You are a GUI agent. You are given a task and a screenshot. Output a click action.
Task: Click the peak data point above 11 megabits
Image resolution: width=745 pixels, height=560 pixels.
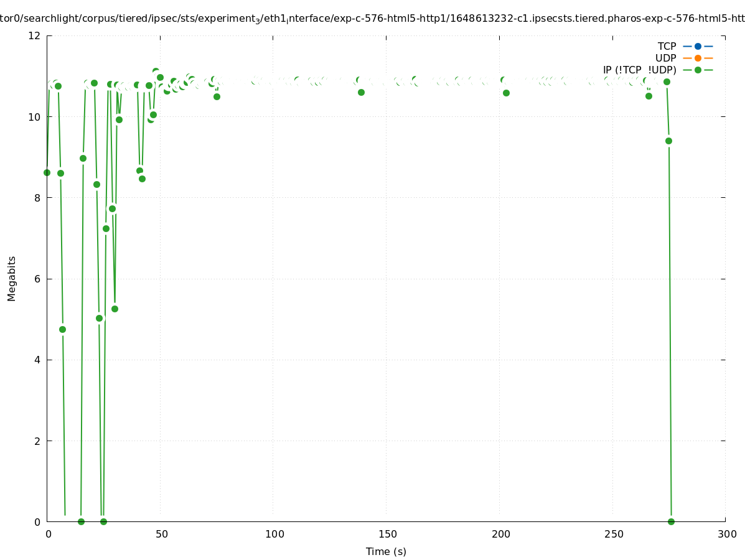click(x=156, y=72)
